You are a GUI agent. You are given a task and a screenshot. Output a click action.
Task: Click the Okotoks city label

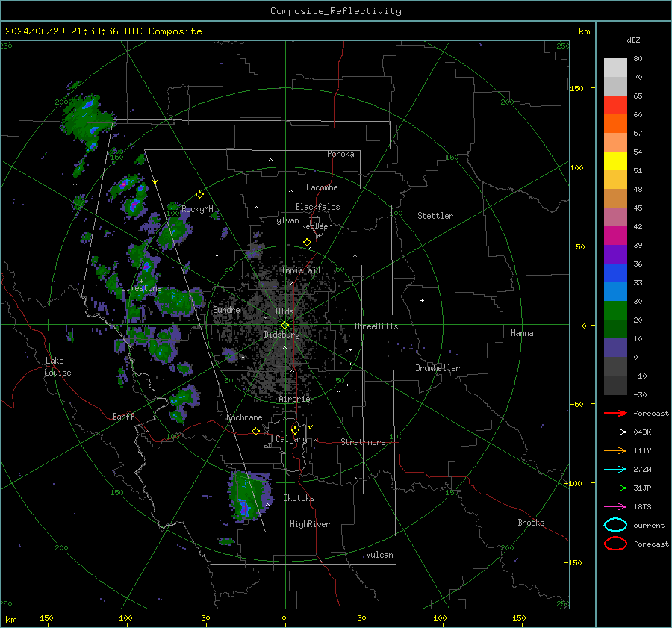[299, 498]
